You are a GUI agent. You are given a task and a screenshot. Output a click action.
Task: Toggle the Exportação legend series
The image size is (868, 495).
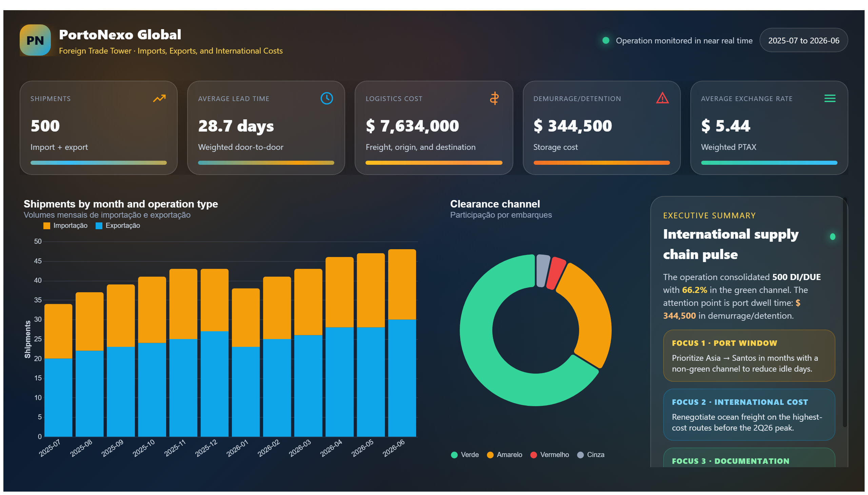118,226
